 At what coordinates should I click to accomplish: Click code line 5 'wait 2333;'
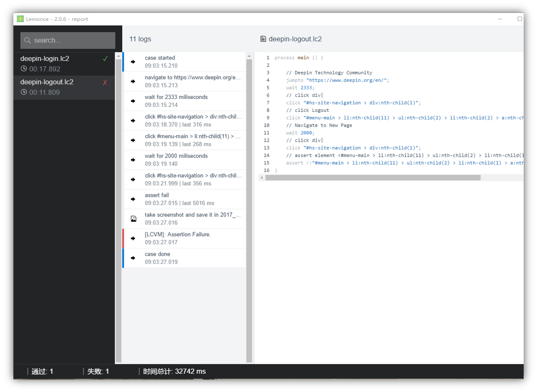coord(301,88)
